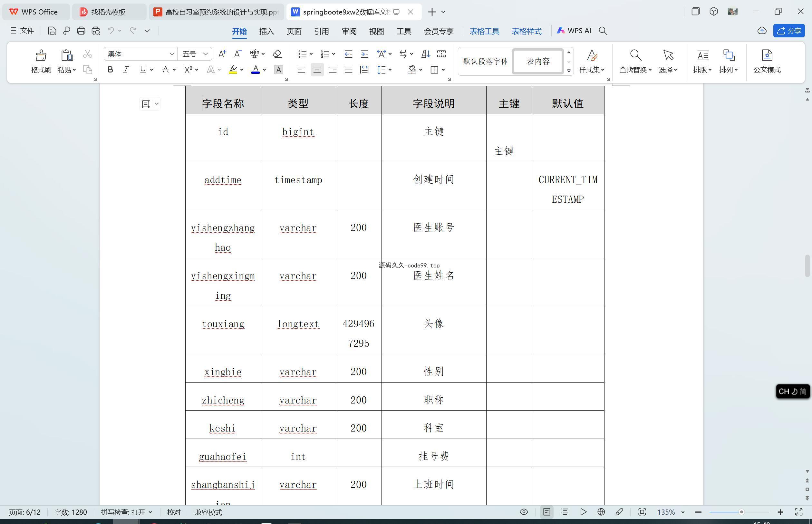Click the Format Painter (格式刷) icon

click(x=41, y=55)
